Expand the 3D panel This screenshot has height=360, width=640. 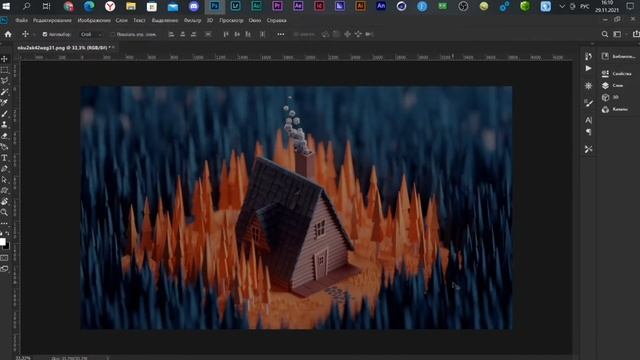coord(610,97)
